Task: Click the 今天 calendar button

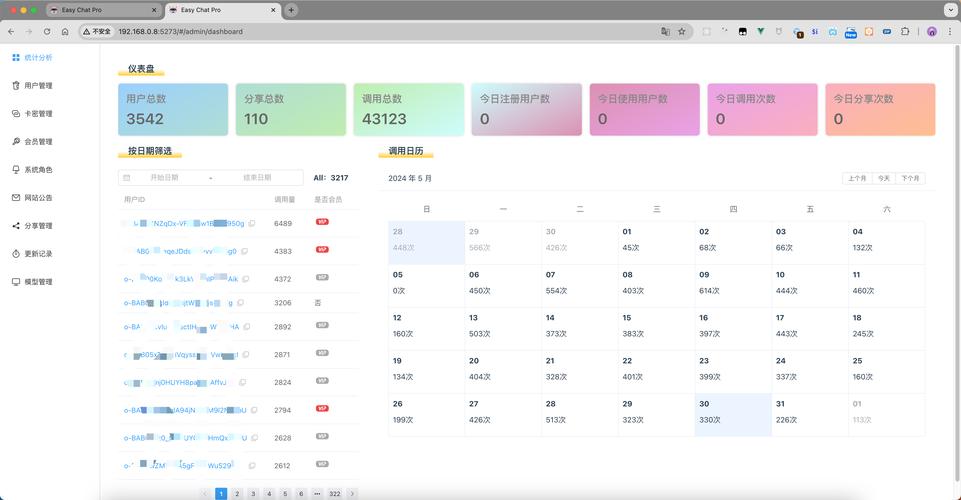Action: 883,178
